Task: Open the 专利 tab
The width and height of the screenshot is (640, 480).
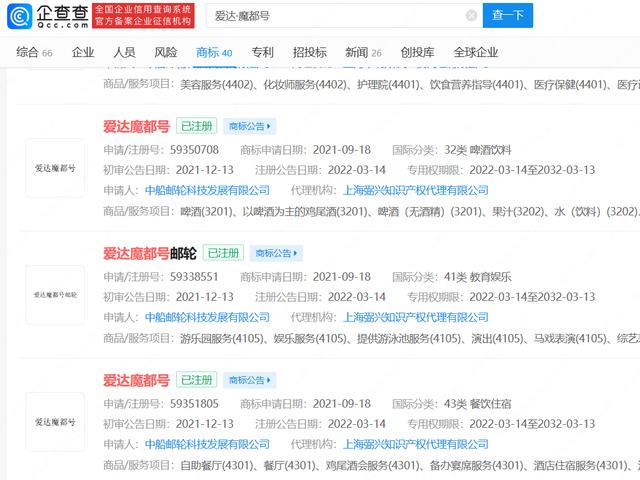Action: pos(262,52)
